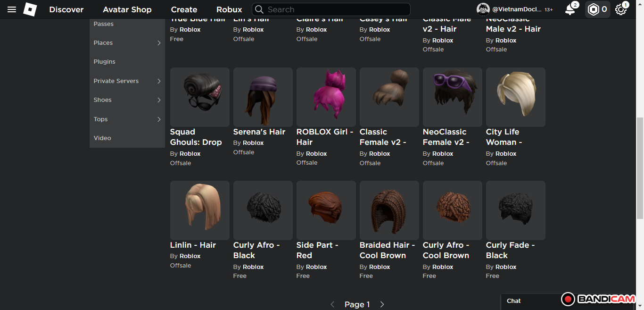Select the Plugins category

coord(105,62)
